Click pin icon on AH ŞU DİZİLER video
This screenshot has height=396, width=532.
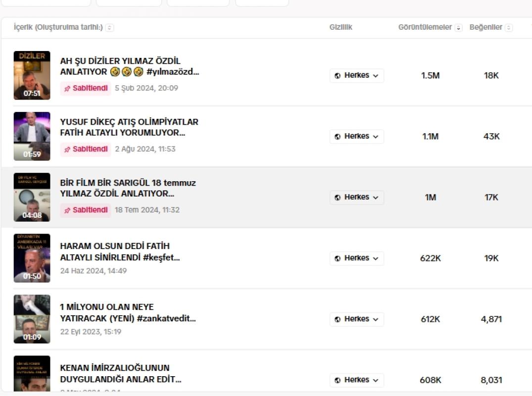[67, 89]
